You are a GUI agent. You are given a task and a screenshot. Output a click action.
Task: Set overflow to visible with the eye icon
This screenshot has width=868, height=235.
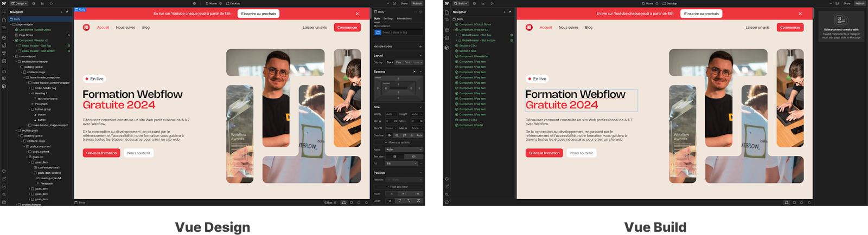pos(389,135)
